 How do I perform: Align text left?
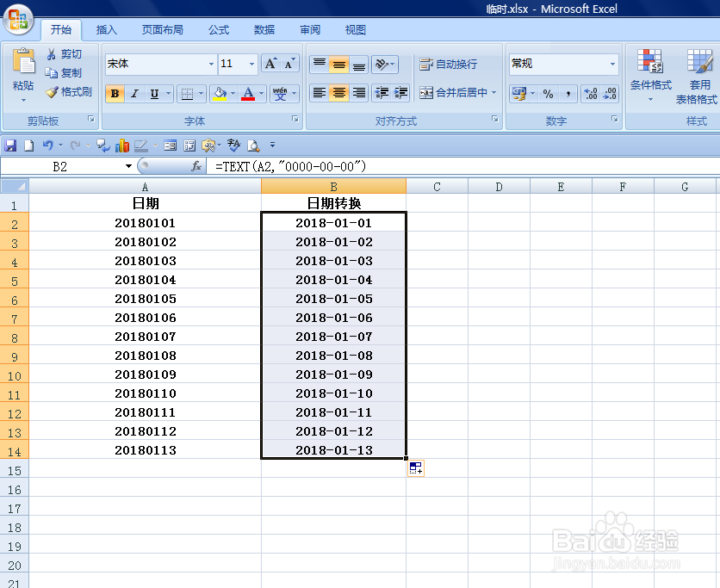coord(320,93)
